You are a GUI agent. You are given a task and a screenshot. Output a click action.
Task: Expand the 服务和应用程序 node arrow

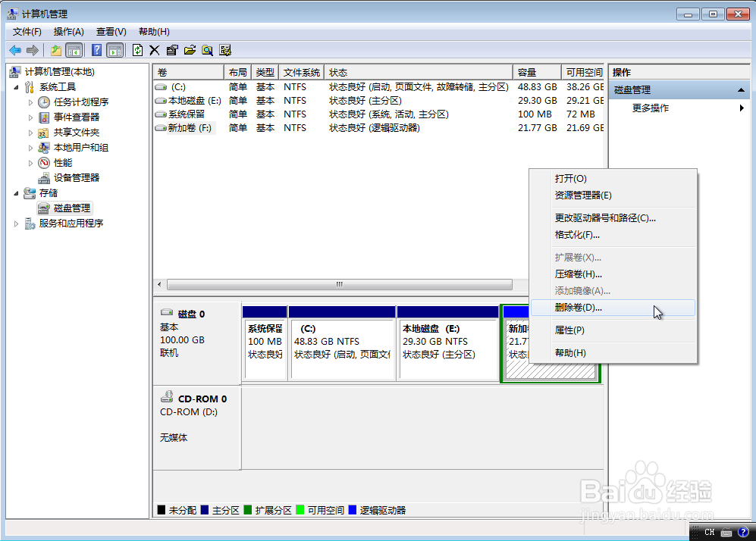17,224
